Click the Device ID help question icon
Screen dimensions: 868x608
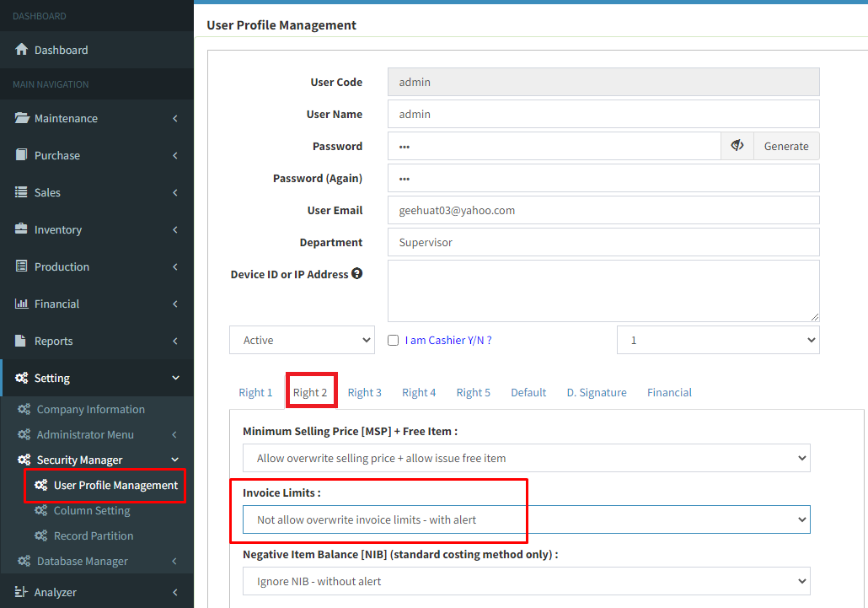357,274
